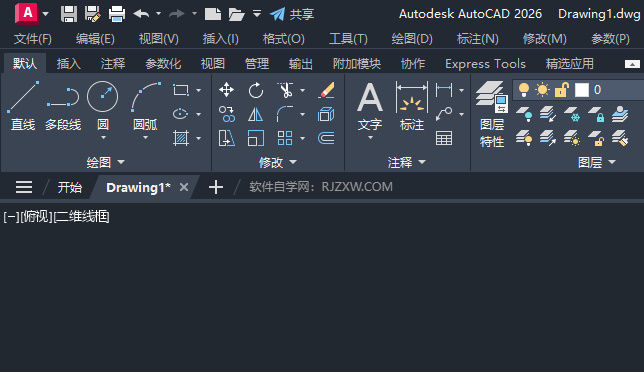Open the file tabs hamburger menu
Viewport: 644px width, 372px height.
click(24, 187)
